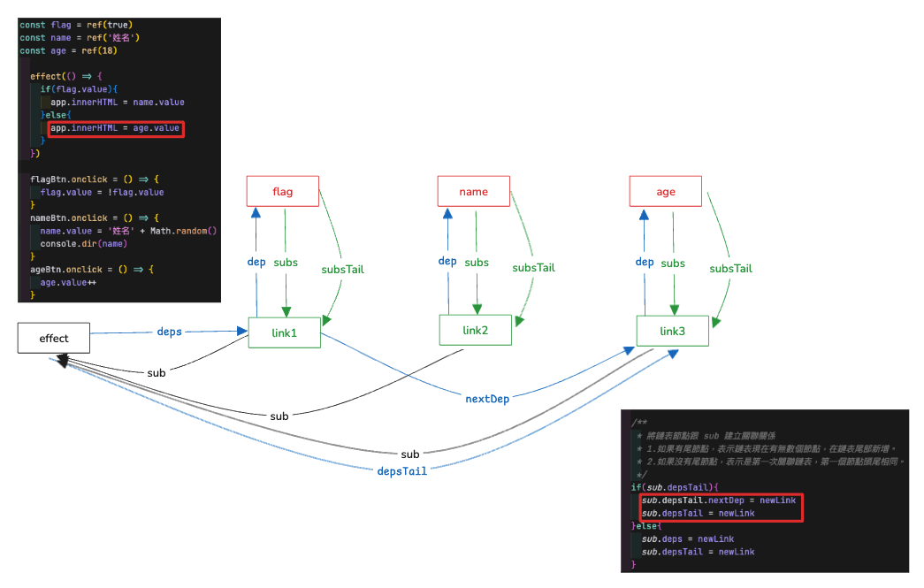Select the red age node box
Image resolution: width=924 pixels, height=588 pixels.
coord(665,192)
